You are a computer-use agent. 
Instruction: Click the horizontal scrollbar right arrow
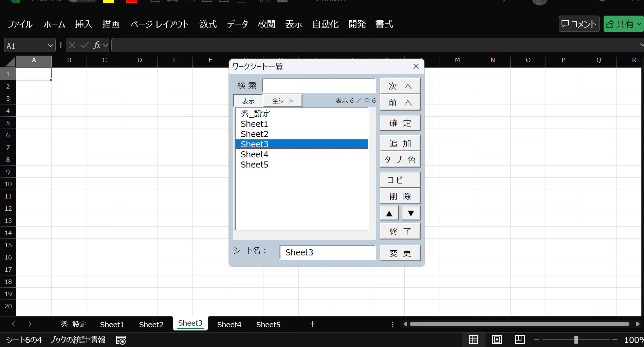(x=638, y=324)
